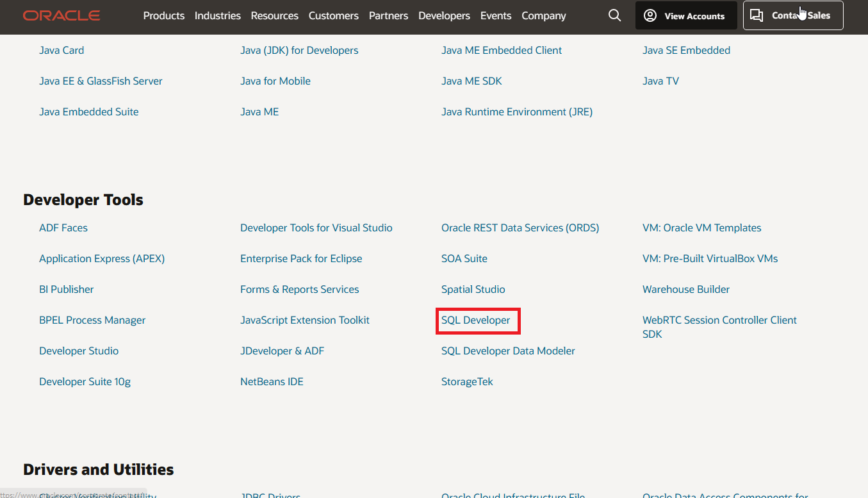Click the View Accounts button
The width and height of the screenshot is (868, 498).
coord(685,15)
